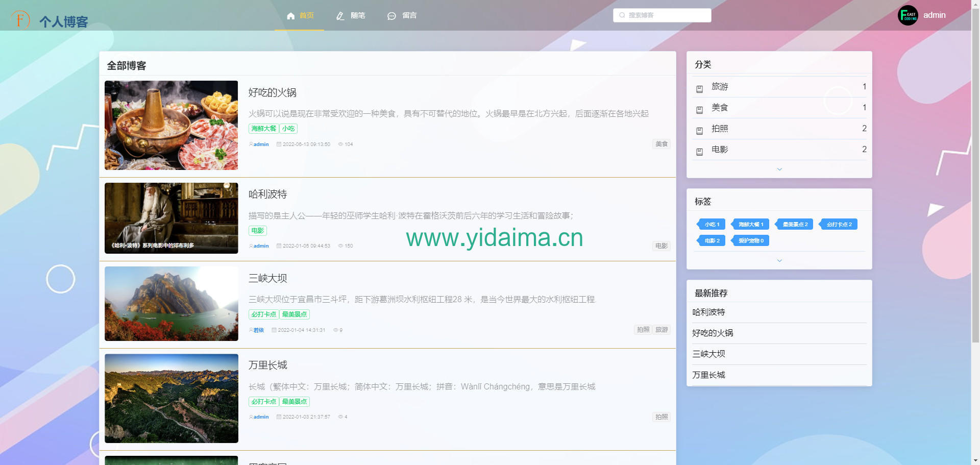The height and width of the screenshot is (465, 980).
Task: Open the Great Wall post thumbnail
Action: click(171, 398)
